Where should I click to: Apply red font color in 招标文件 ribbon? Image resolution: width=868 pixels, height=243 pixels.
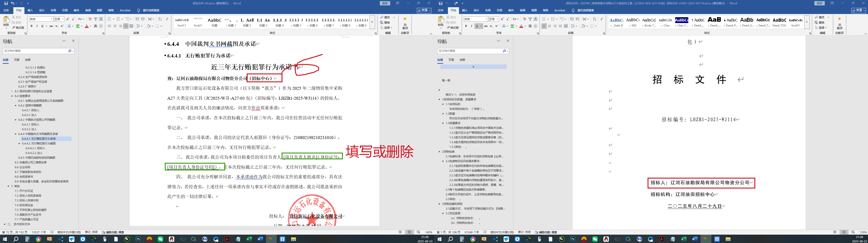[x=521, y=26]
